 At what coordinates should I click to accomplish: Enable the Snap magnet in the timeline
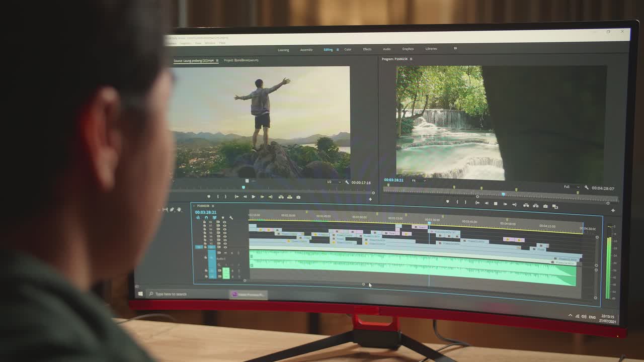[206, 217]
